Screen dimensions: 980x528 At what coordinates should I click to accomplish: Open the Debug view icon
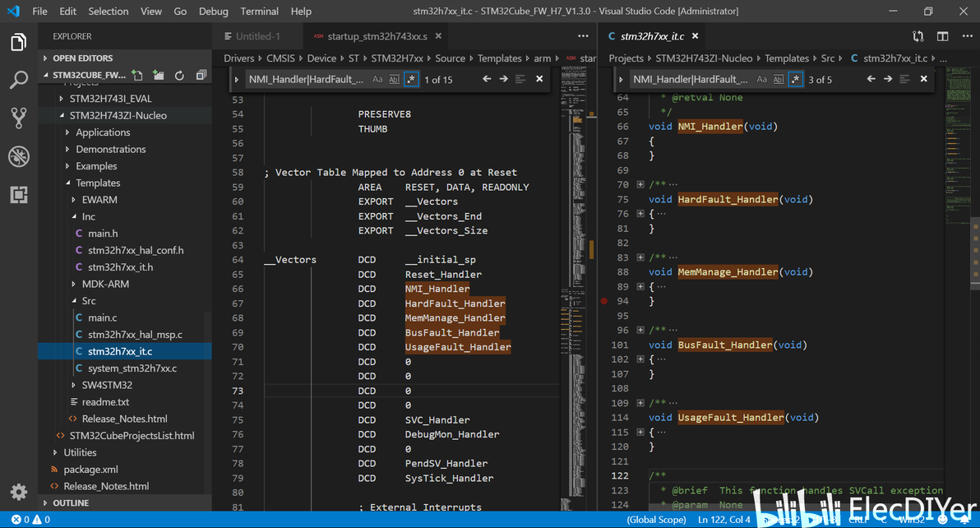coord(18,156)
